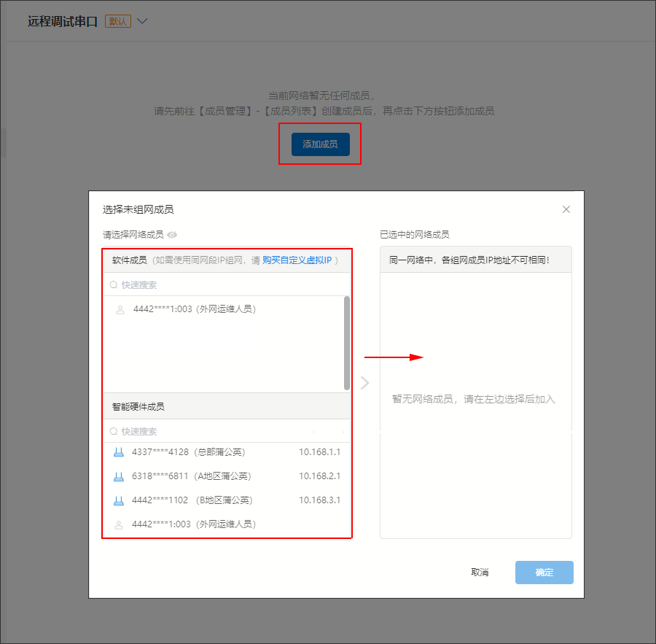Click the search icon in 软件成员 search
The image size is (656, 644).
point(114,284)
